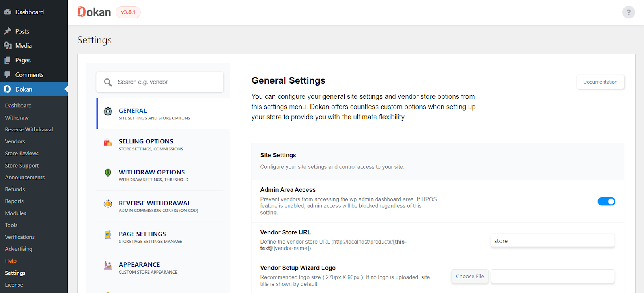The width and height of the screenshot is (644, 293).
Task: Click the "General Settings" heading
Action: click(288, 80)
